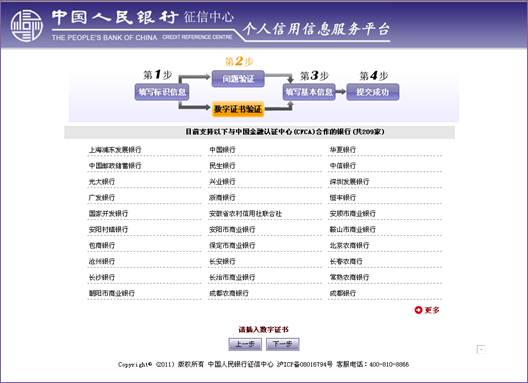Select step box 问题验证
Image resolution: width=528 pixels, height=383 pixels.
[x=238, y=79]
